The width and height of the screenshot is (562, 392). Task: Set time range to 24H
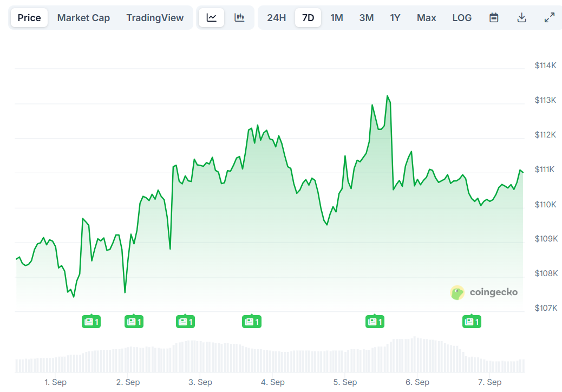pos(276,17)
